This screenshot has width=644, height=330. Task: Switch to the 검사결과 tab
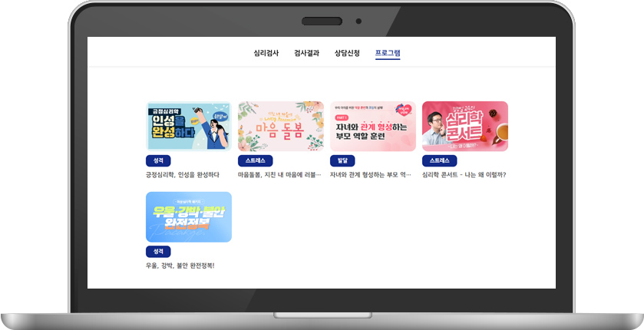point(306,53)
